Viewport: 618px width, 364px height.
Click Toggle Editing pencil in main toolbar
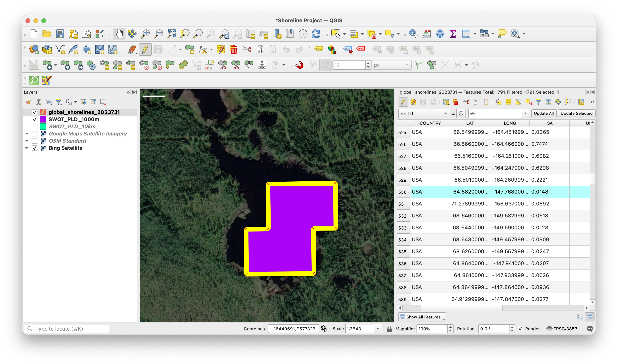(145, 50)
